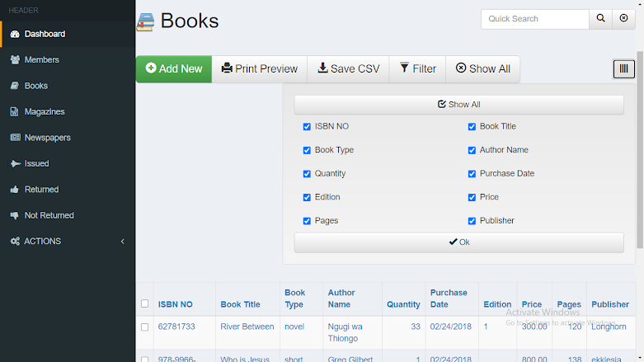The width and height of the screenshot is (644, 362).
Task: Sort by Book Type column header
Action: 295,299
